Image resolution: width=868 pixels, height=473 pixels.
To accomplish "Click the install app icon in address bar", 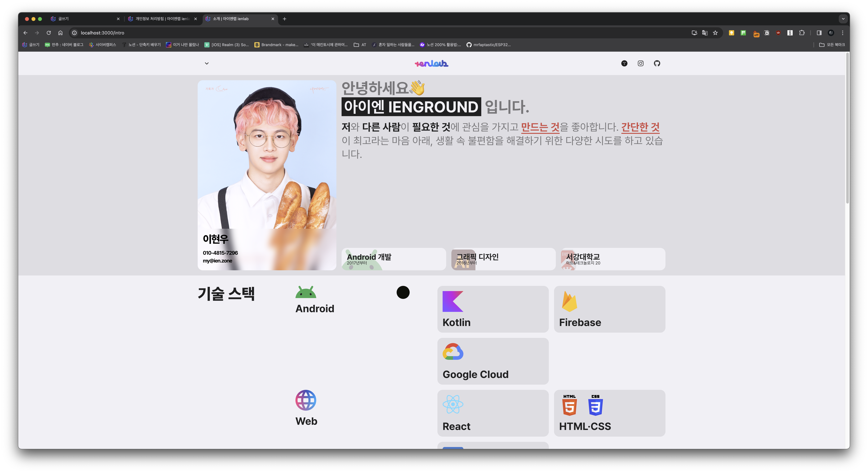I will coord(694,33).
